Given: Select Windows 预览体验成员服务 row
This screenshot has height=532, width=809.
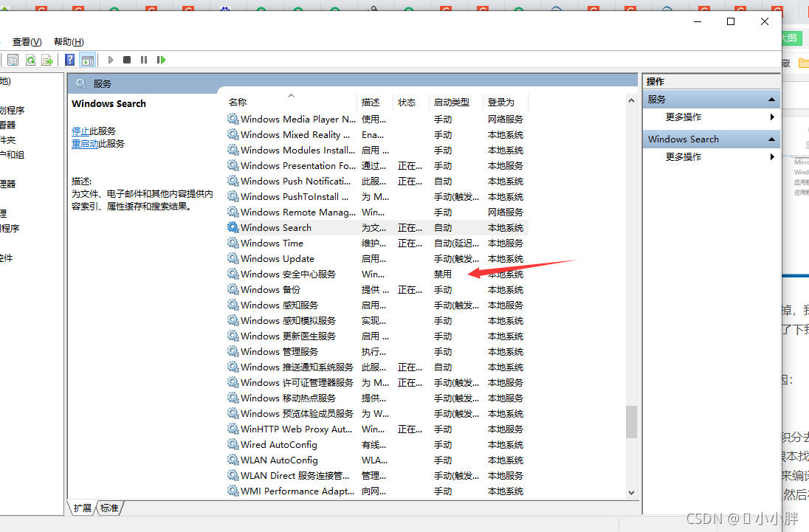Looking at the screenshot, I should pos(377,413).
